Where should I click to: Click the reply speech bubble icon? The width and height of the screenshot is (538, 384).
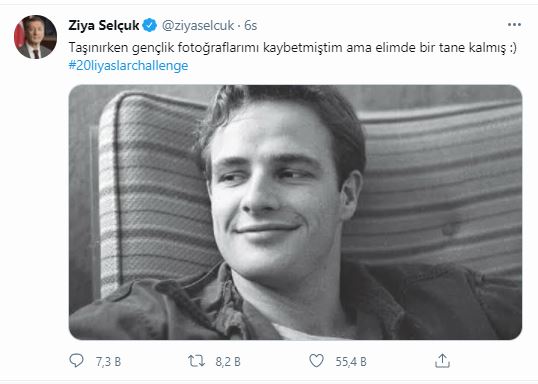pyautogui.click(x=76, y=361)
